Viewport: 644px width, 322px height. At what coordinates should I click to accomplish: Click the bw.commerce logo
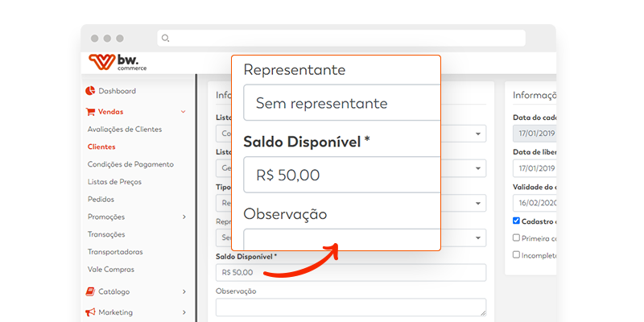[118, 63]
